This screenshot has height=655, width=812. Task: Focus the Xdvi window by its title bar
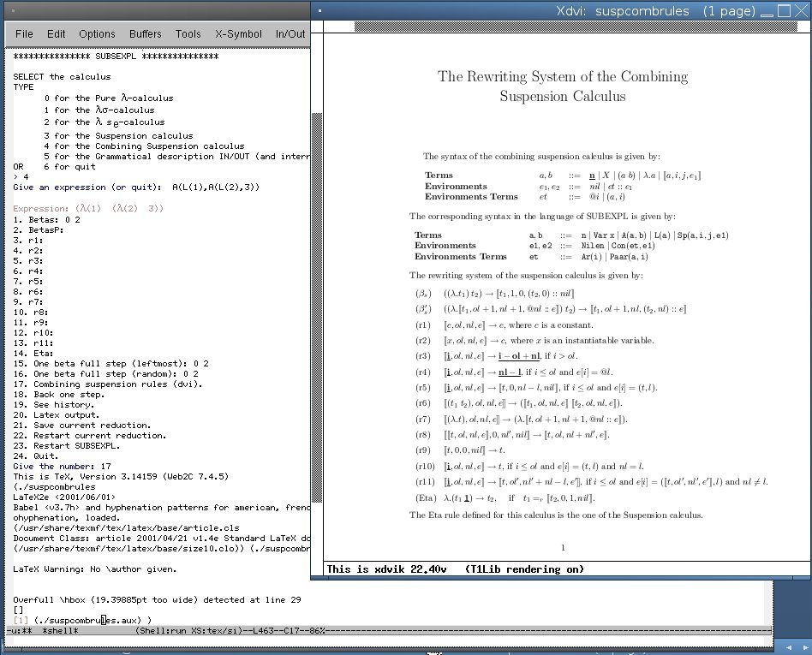point(548,11)
